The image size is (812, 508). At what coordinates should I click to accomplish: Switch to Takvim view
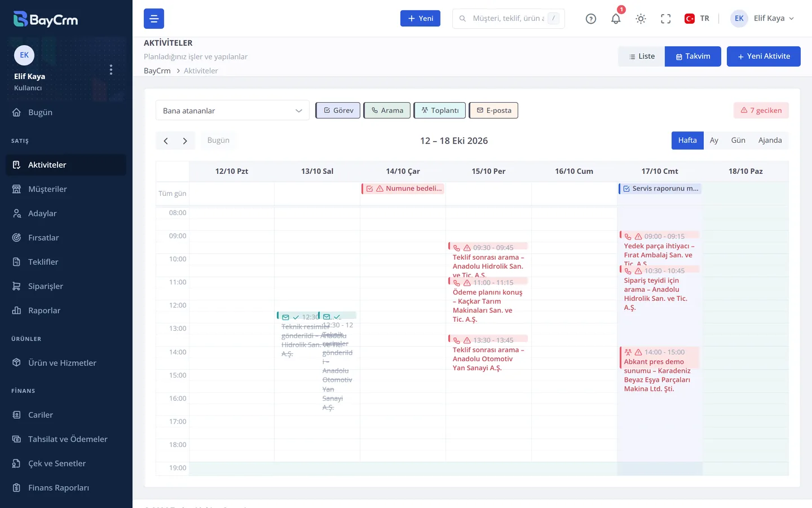[x=693, y=56]
